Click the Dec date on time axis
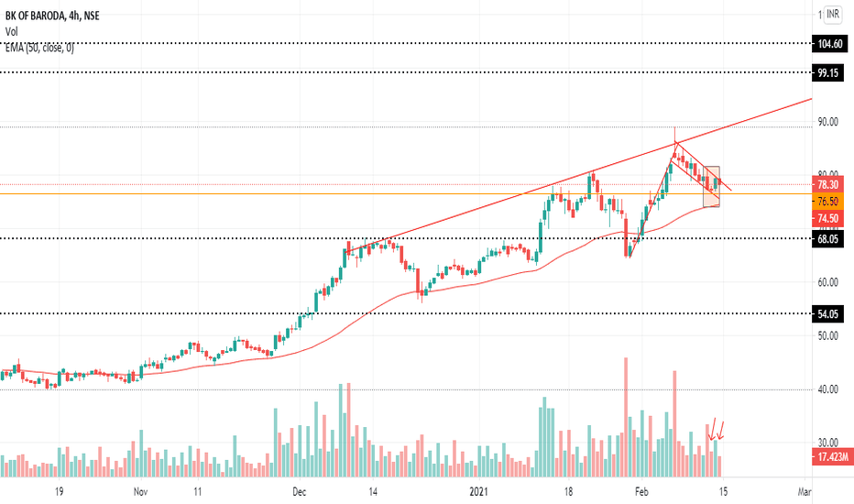Viewport: 854px width, 504px height. (299, 491)
